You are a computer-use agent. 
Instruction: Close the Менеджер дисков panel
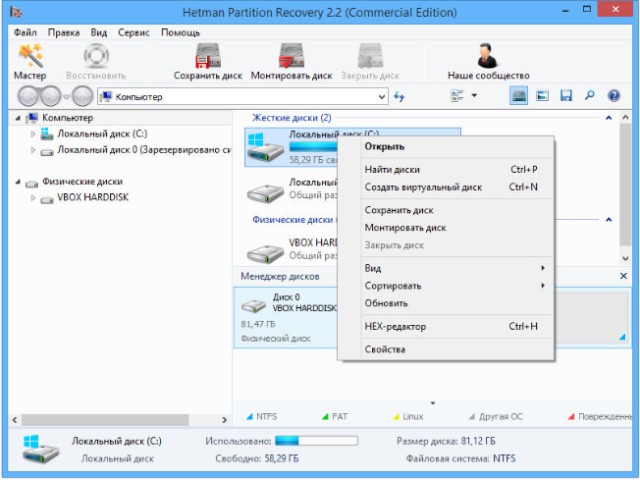623,276
